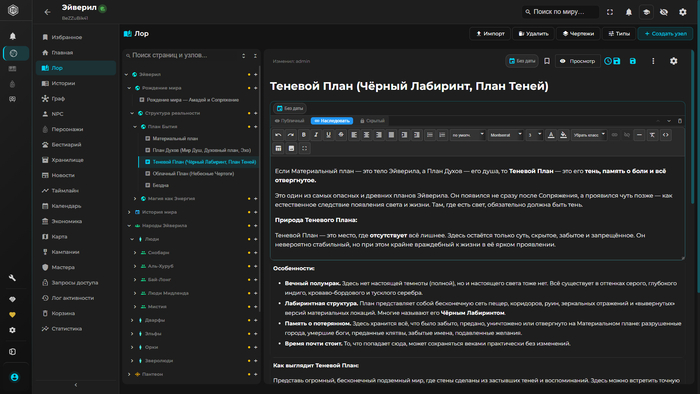This screenshot has height=394, width=700.
Task: Open Карта in the sidebar
Action: click(x=76, y=236)
